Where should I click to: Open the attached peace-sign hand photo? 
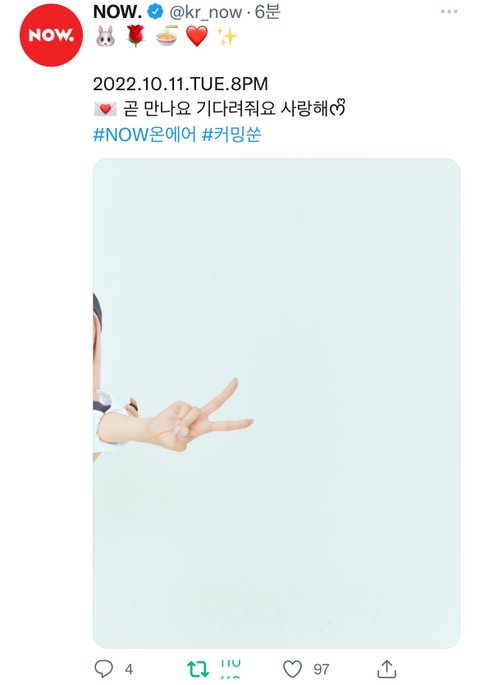(276, 403)
